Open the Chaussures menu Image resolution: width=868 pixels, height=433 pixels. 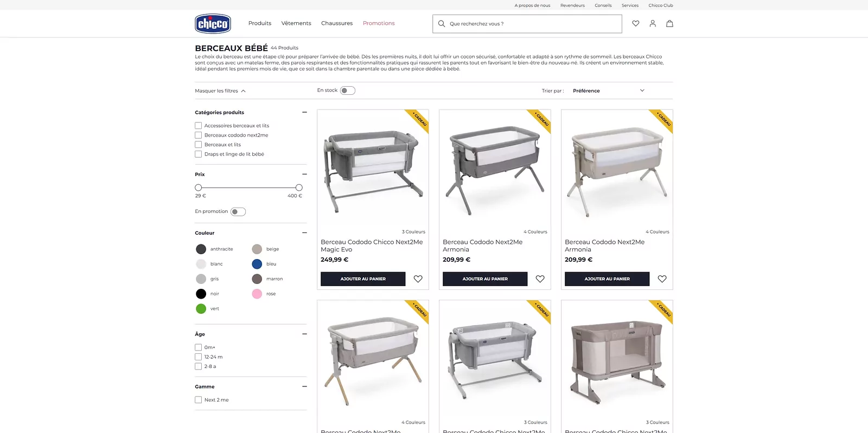337,23
